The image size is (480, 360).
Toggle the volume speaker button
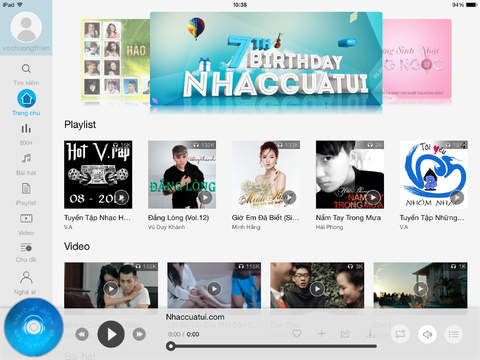427,334
